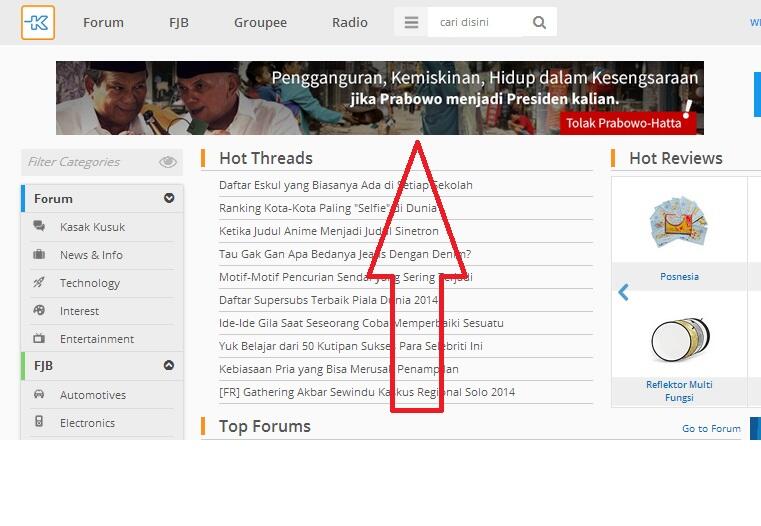Click the Posnesia product thumbnail
The width and height of the screenshot is (761, 526).
point(678,222)
